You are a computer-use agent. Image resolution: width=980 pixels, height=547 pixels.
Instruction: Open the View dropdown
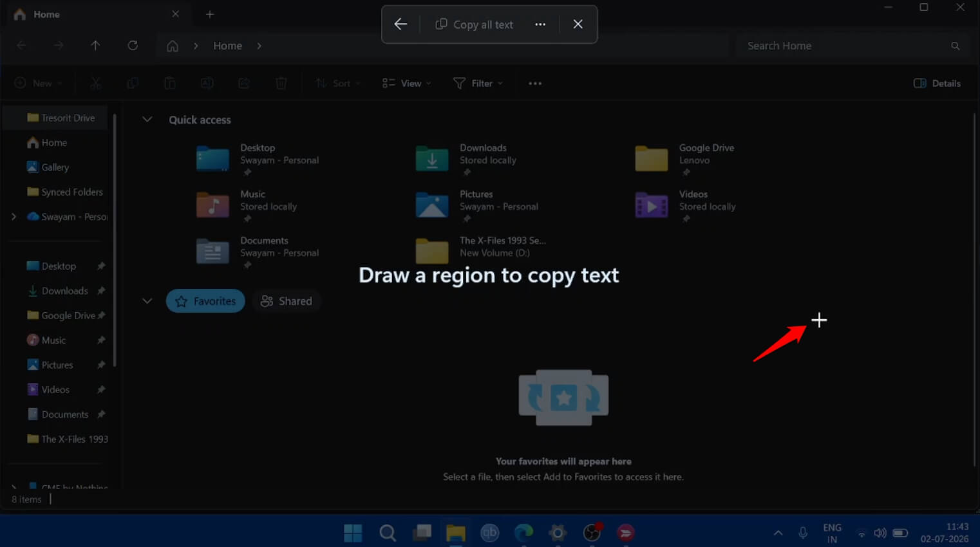[x=406, y=83]
